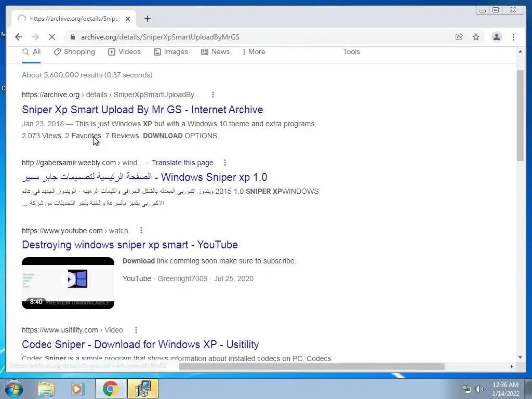The height and width of the screenshot is (399, 532).
Task: Open a new browser tab
Action: [147, 19]
